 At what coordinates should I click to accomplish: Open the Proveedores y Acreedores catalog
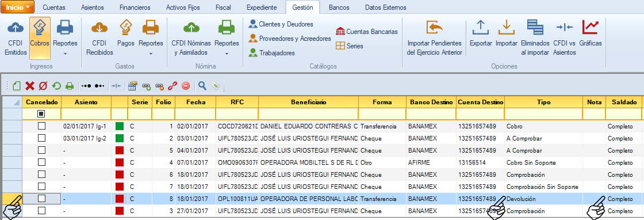290,39
